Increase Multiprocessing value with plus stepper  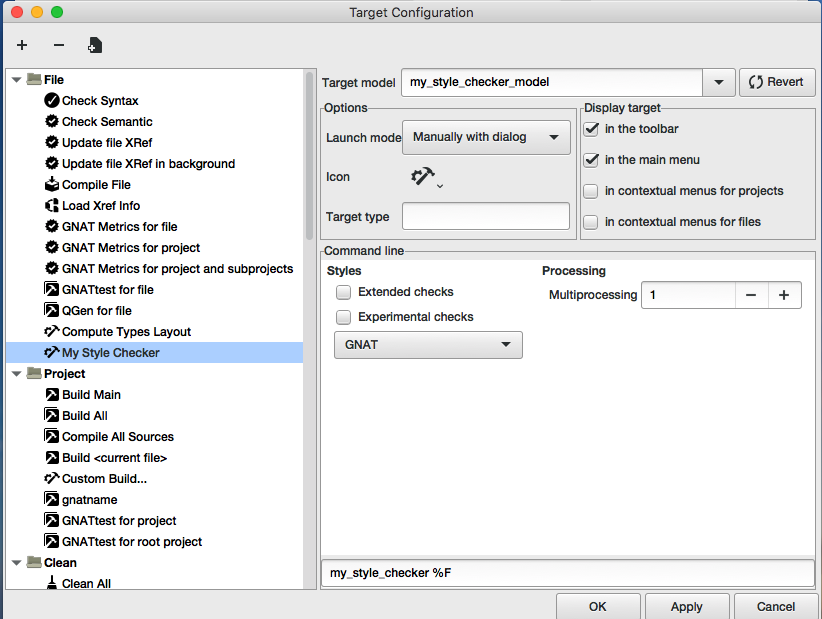tap(784, 295)
